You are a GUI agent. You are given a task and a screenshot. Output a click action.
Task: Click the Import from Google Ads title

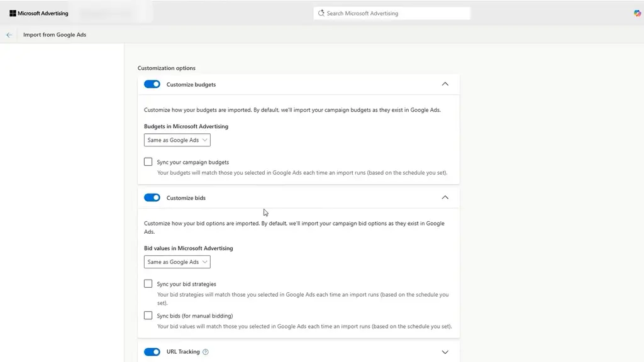tap(55, 35)
